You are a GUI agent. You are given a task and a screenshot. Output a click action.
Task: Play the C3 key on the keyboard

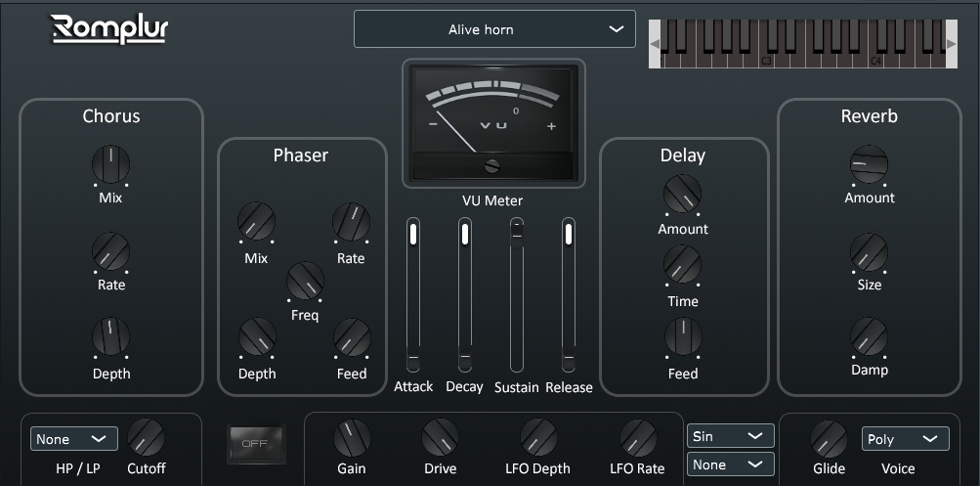click(x=766, y=61)
